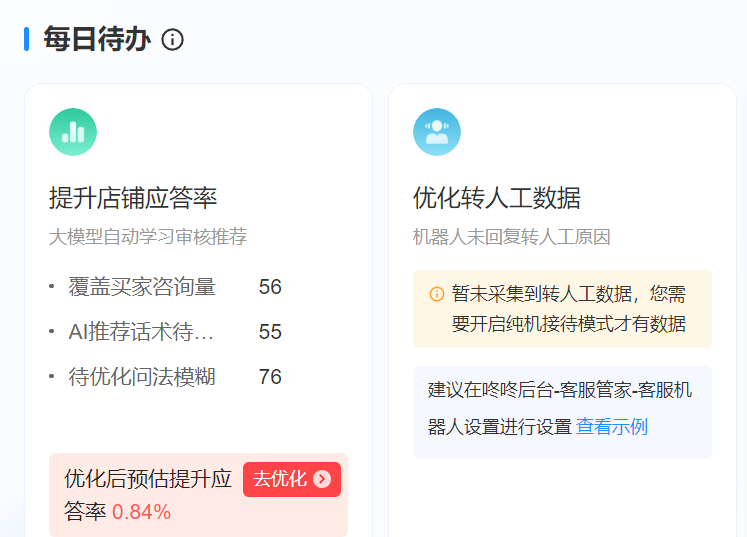747x537 pixels.
Task: Click the value 76
Action: 270,377
